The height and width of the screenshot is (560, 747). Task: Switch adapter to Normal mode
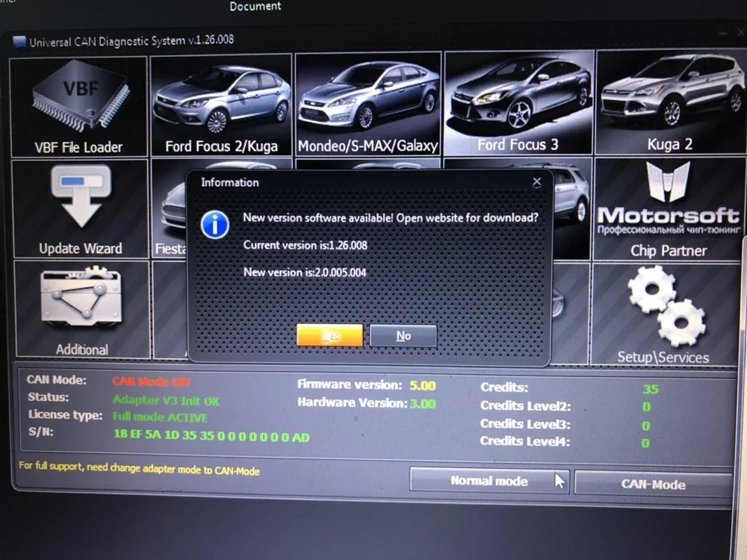pyautogui.click(x=489, y=480)
